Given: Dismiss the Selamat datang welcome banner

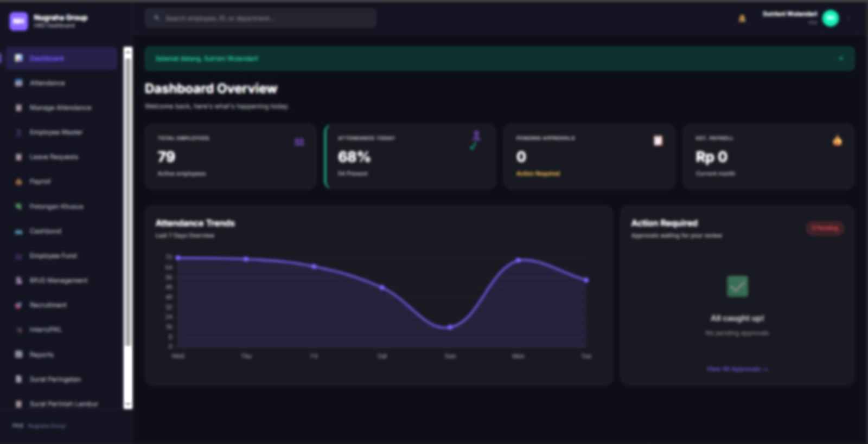Looking at the screenshot, I should 841,59.
